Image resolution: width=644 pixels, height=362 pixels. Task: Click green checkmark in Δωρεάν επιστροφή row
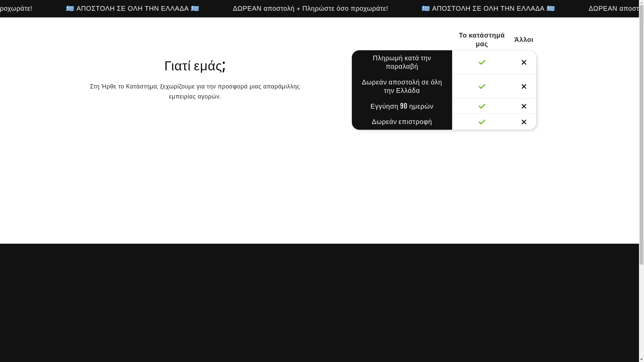click(x=482, y=122)
